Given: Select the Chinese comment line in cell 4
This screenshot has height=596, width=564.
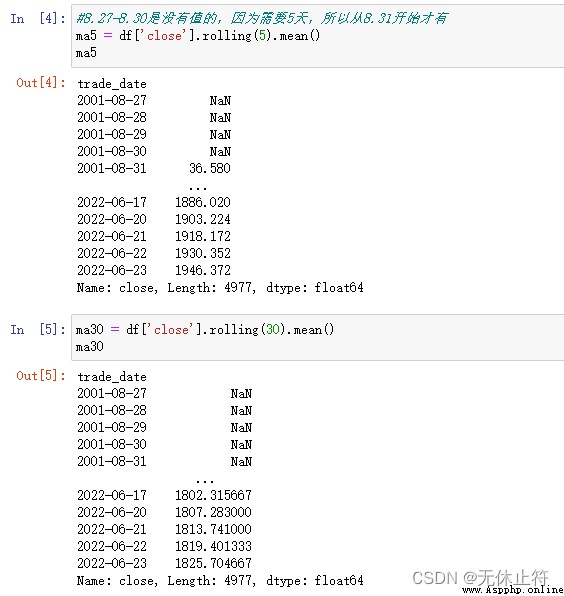Looking at the screenshot, I should pyautogui.click(x=262, y=18).
